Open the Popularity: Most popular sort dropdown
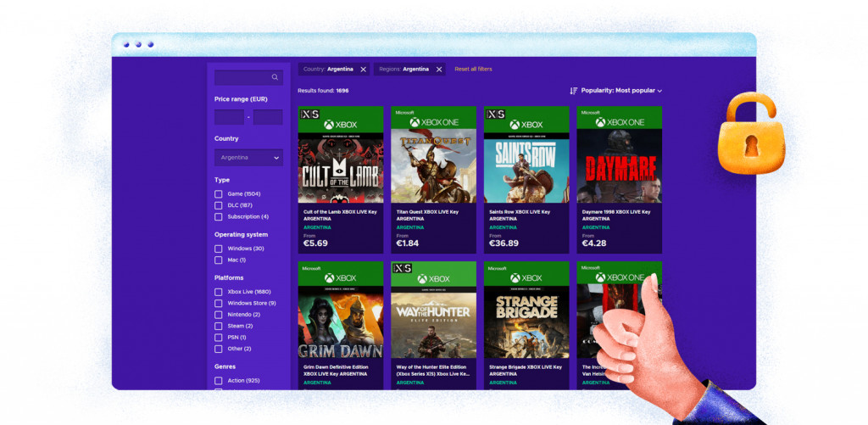868x425 pixels. tap(621, 90)
